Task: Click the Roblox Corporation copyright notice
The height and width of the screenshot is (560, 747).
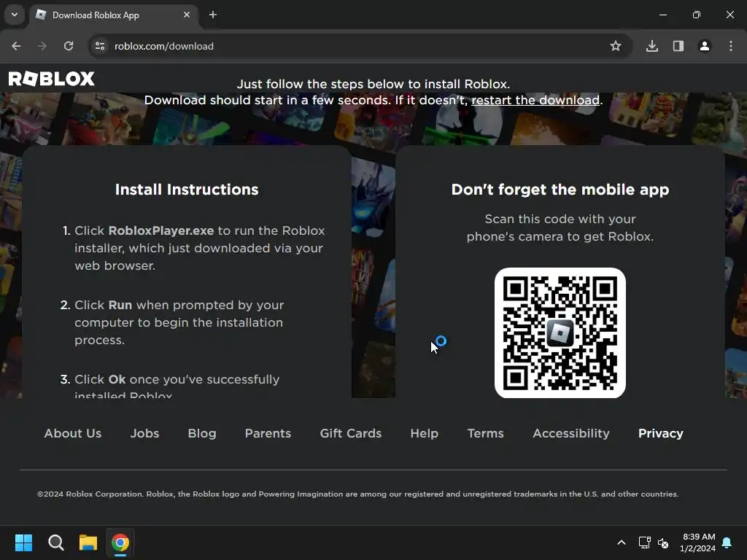Action: (x=358, y=494)
